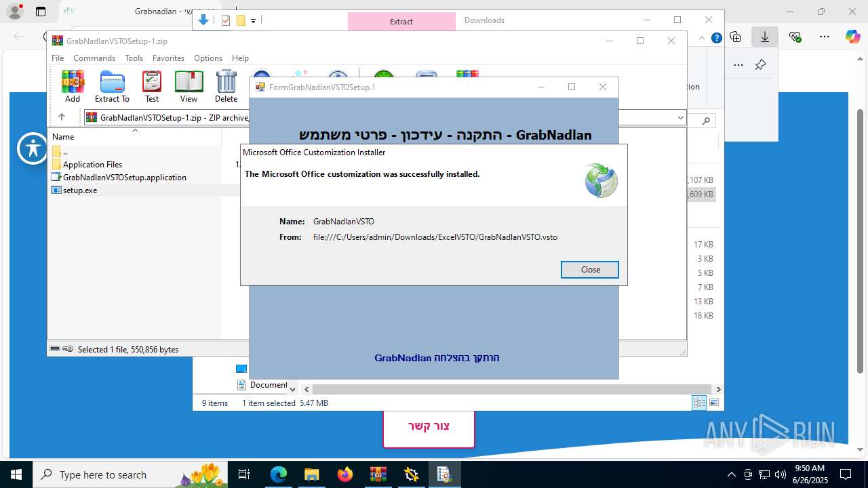Open the Options menu in WinRAR
This screenshot has height=488, width=868.
208,58
